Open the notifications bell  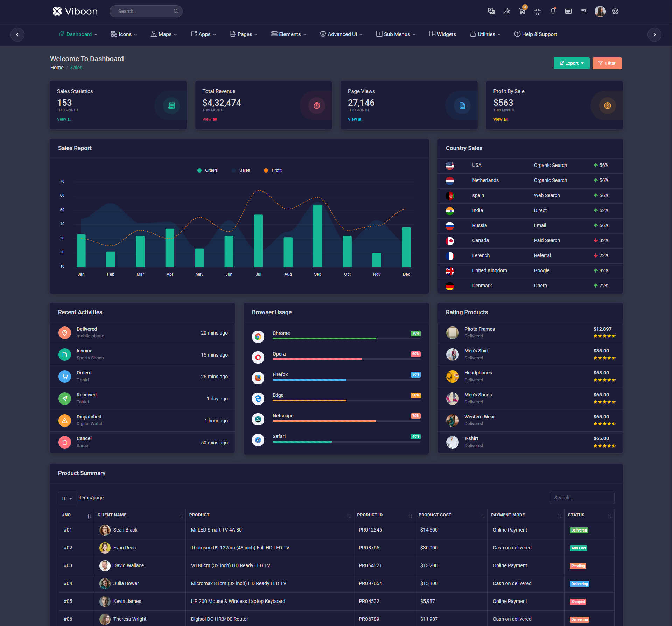[553, 11]
